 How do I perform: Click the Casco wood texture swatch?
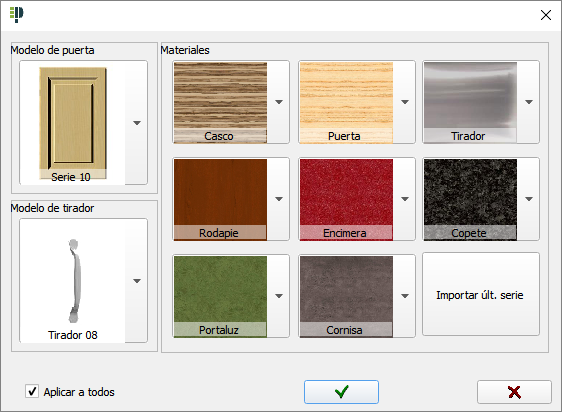click(x=220, y=103)
